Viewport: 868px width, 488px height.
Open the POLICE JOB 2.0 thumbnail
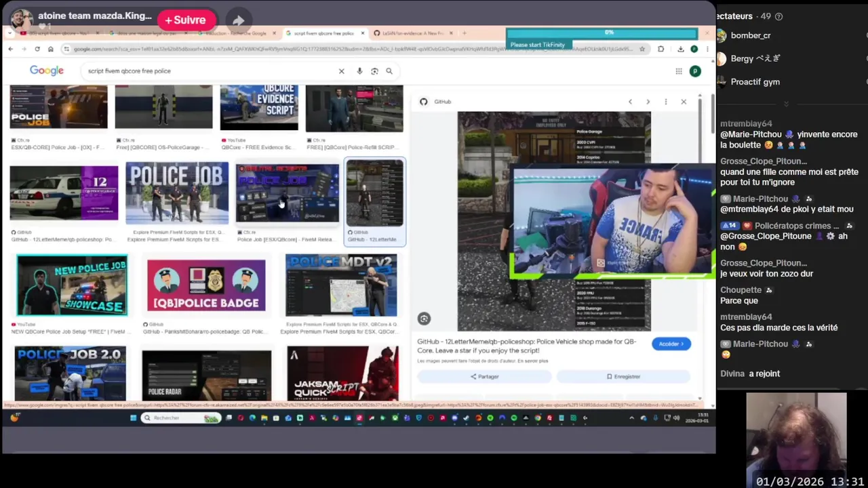tap(71, 373)
